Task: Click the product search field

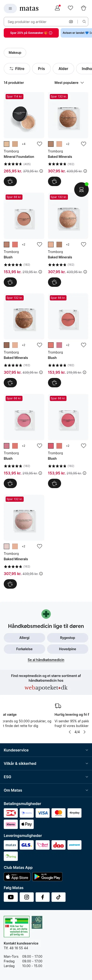Action: tap(36, 22)
